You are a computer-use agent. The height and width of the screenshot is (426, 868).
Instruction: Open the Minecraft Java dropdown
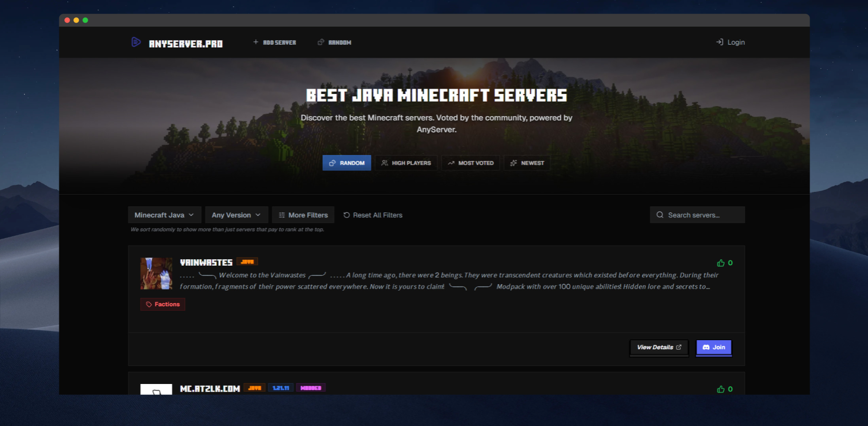(x=164, y=215)
